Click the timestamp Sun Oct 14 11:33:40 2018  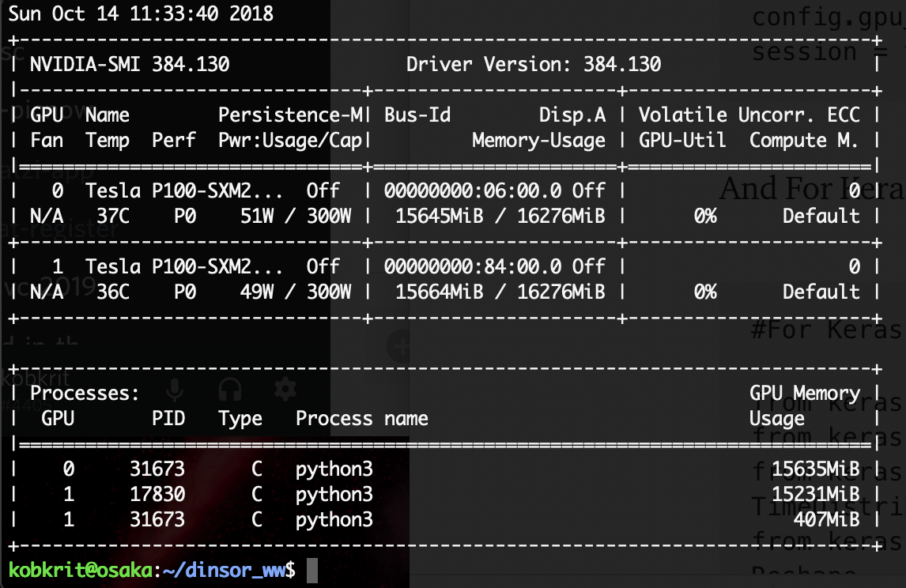click(x=141, y=13)
